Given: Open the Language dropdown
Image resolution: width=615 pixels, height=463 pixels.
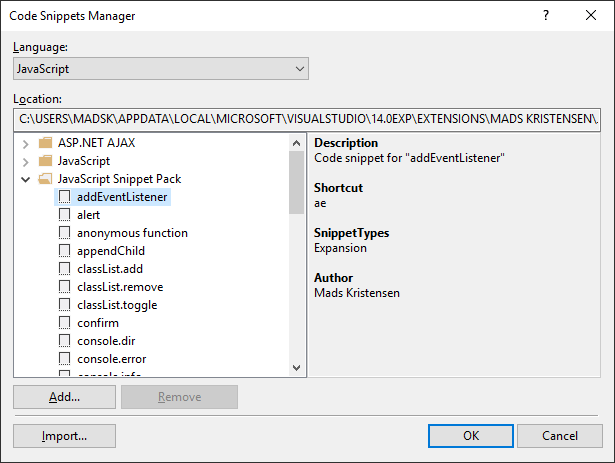Looking at the screenshot, I should click(x=161, y=69).
